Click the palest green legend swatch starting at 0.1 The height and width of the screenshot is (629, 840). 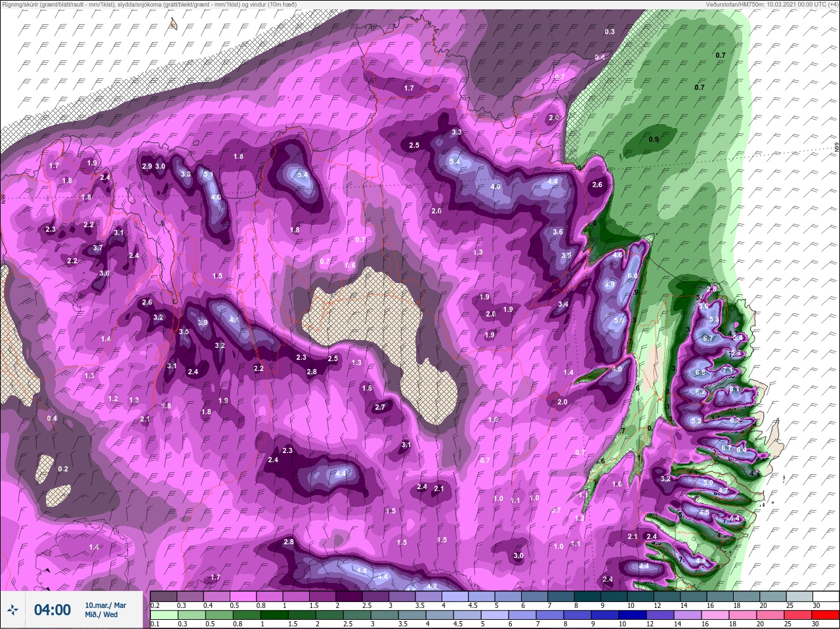pyautogui.click(x=163, y=615)
